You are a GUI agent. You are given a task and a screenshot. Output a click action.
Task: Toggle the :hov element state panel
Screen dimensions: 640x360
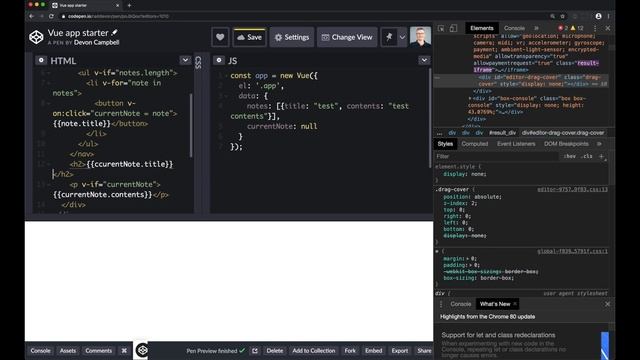(569, 156)
